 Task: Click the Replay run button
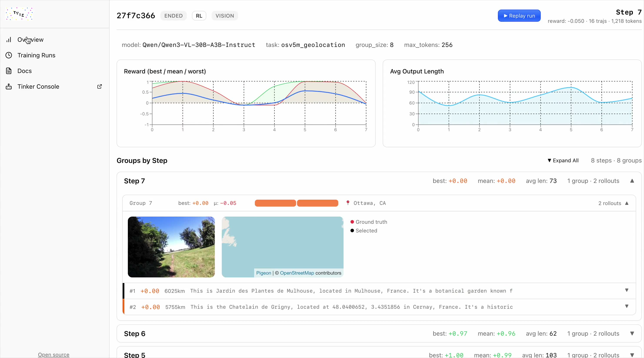coord(519,16)
